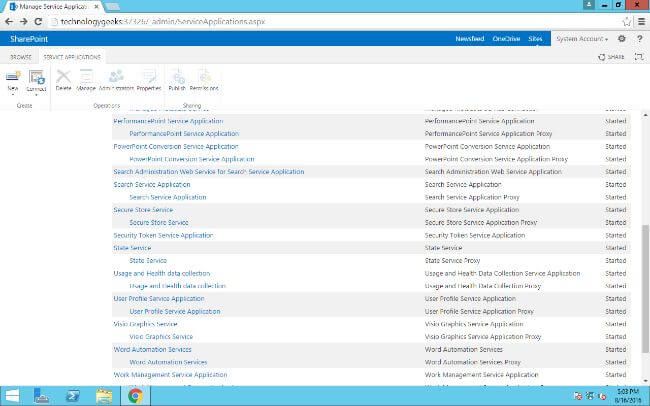This screenshot has width=650, height=406.
Task: Click 'PerformancePoint Service Application Proxy' text
Action: [488, 134]
